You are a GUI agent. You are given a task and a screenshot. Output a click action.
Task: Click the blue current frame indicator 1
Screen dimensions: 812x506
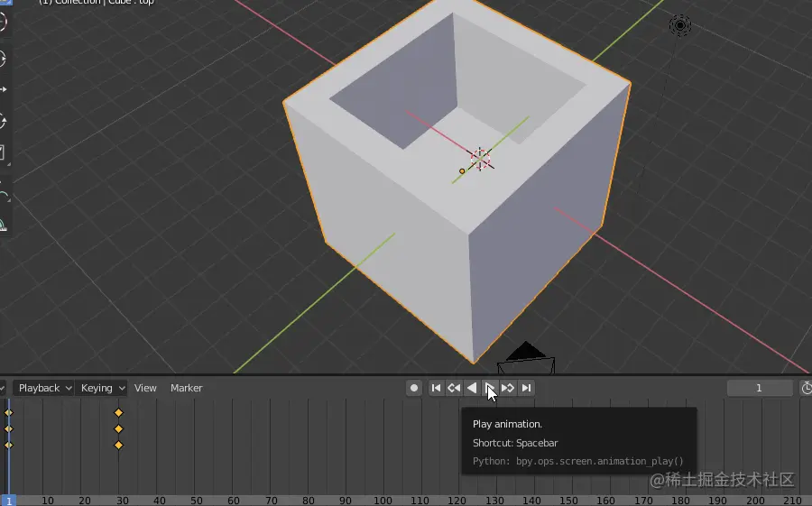point(8,501)
